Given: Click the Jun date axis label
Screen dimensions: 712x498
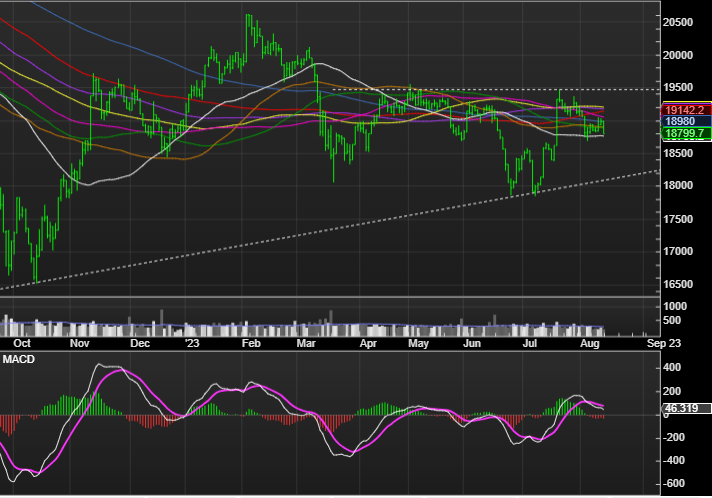Looking at the screenshot, I should coord(472,343).
